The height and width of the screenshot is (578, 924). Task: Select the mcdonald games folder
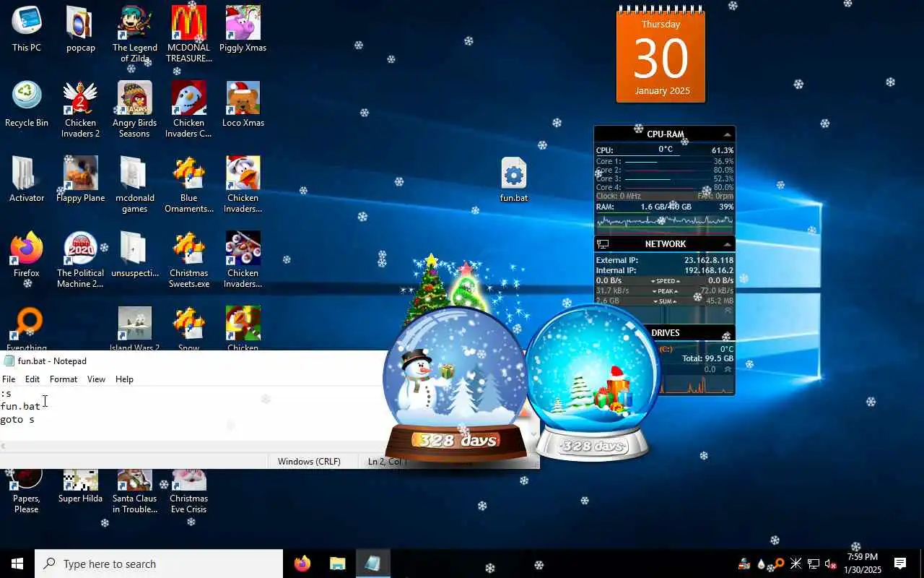pyautogui.click(x=134, y=184)
